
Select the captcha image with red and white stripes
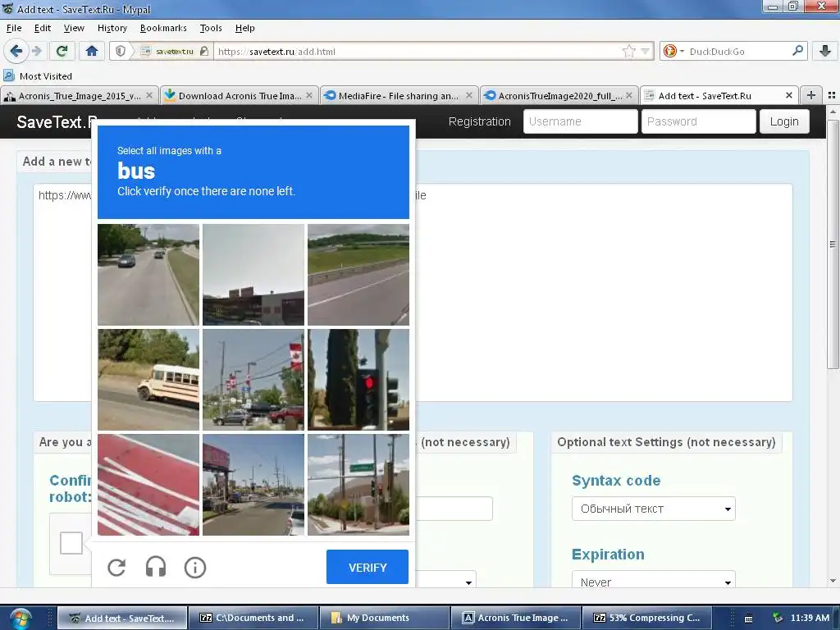click(x=148, y=485)
